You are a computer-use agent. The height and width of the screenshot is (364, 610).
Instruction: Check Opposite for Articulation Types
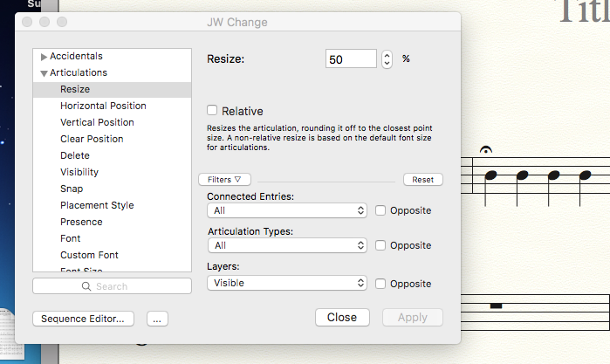click(380, 246)
